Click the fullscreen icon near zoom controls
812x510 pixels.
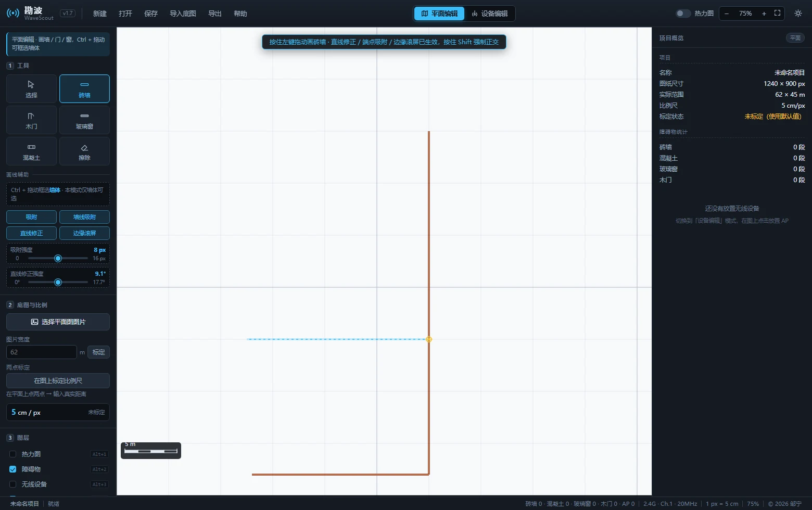[777, 14]
